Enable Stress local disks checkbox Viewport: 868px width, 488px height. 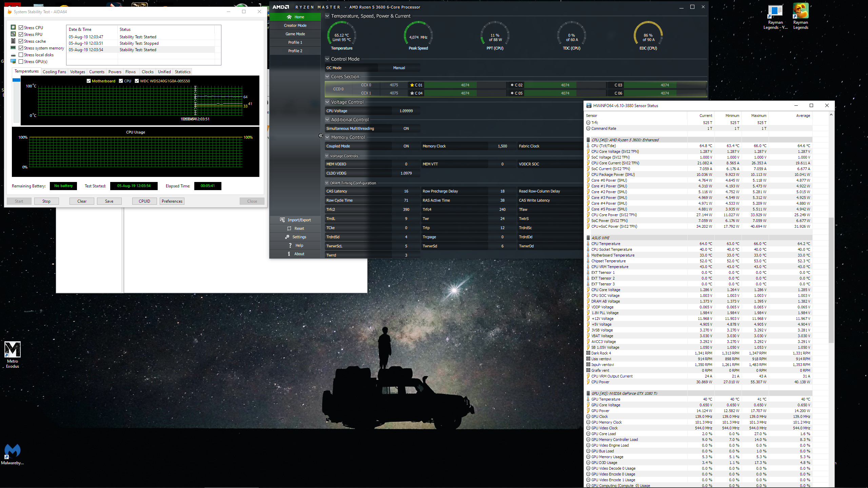tap(21, 55)
